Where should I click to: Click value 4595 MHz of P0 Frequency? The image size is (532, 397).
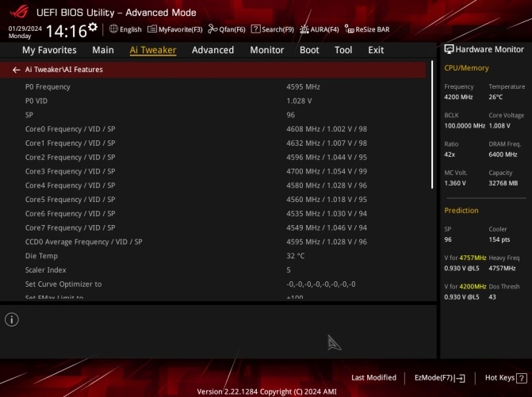(x=304, y=87)
